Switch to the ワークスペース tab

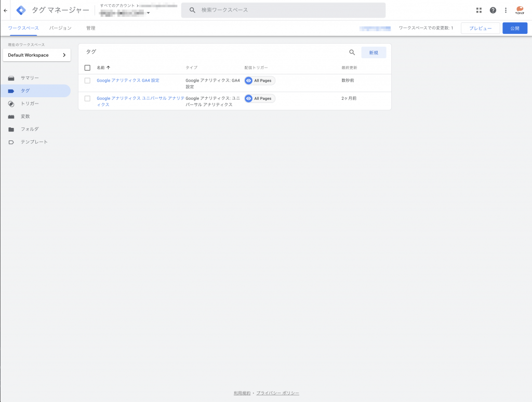(23, 28)
